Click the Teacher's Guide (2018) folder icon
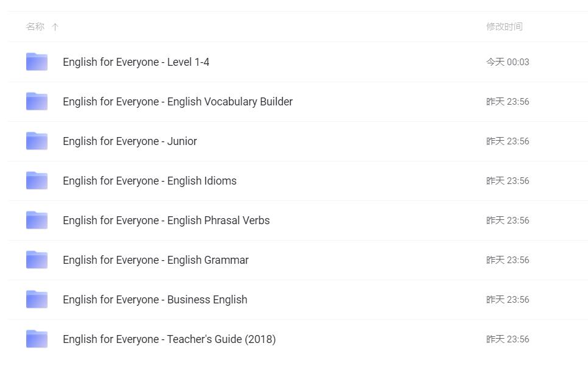This screenshot has width=588, height=371. (x=37, y=339)
